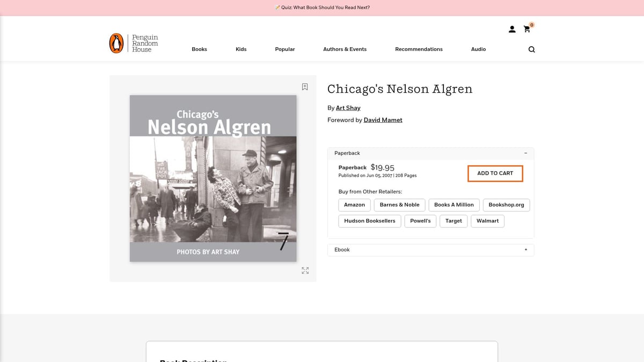Screen dimensions: 644x362
Task: Open the Books navigation menu
Action: (x=199, y=49)
